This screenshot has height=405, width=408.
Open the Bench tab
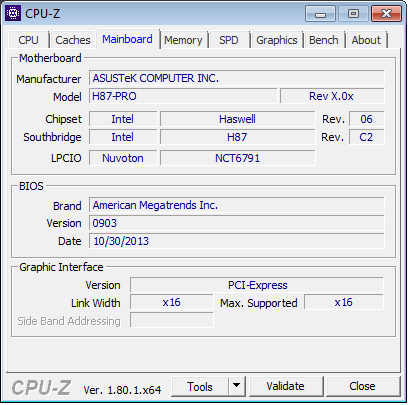click(323, 40)
